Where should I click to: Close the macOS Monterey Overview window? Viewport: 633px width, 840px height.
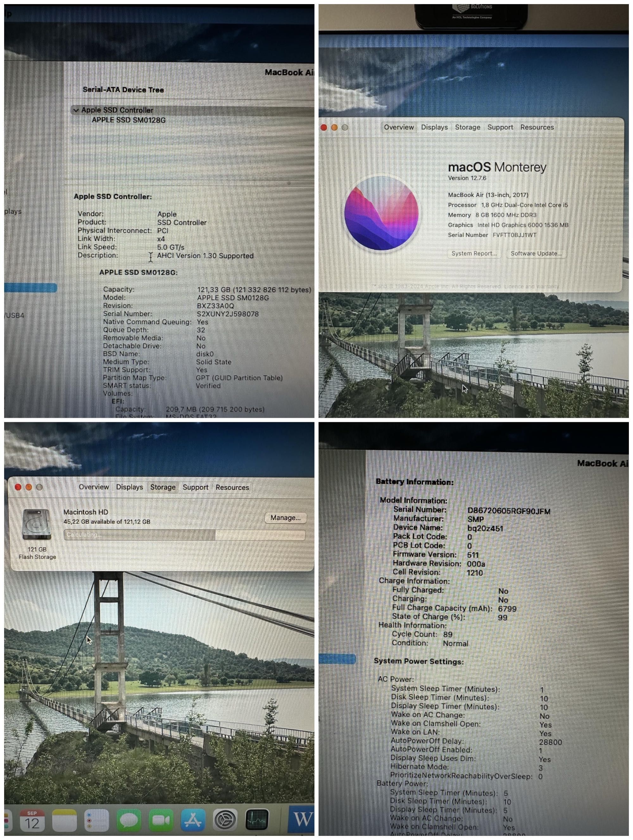point(324,128)
